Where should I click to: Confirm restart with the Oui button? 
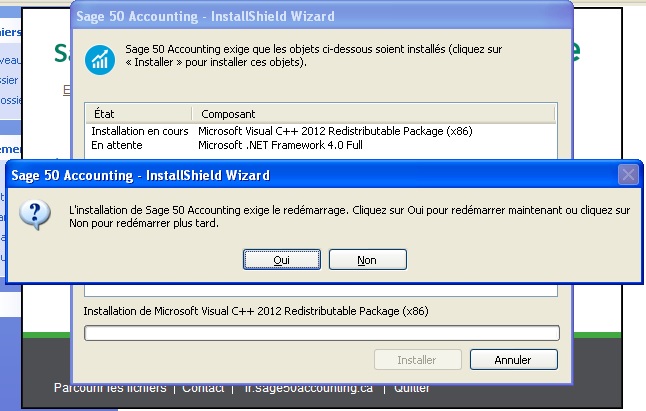[282, 260]
